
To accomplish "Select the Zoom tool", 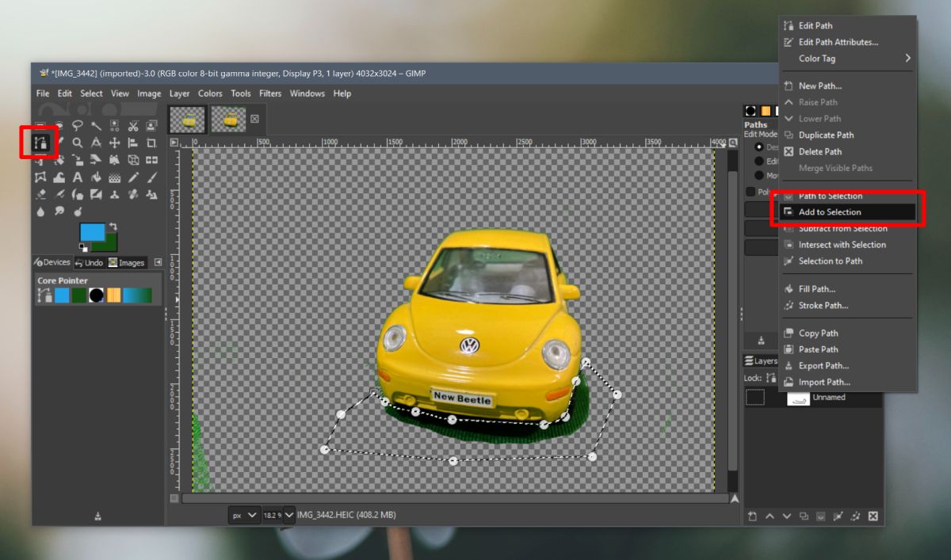I will pyautogui.click(x=77, y=143).
